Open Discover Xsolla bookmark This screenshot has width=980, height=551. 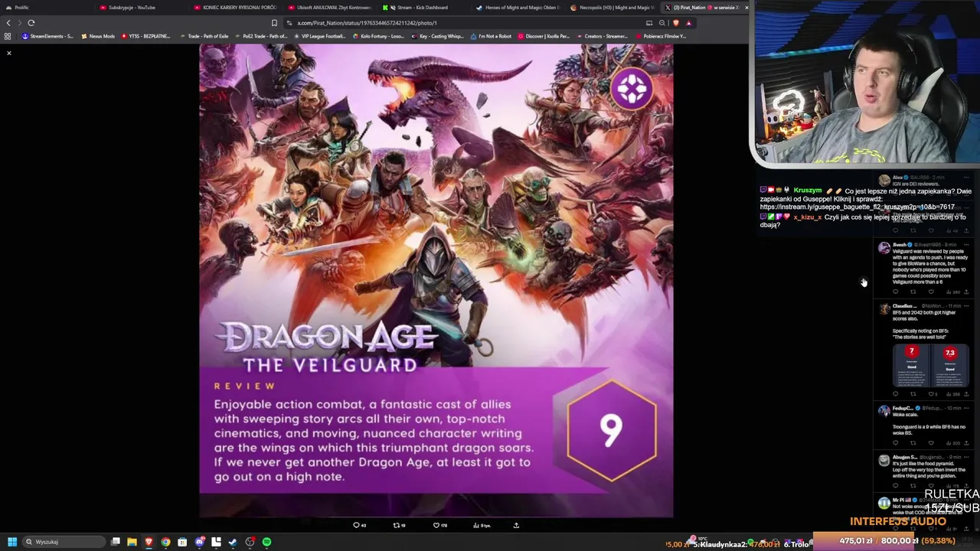[544, 36]
